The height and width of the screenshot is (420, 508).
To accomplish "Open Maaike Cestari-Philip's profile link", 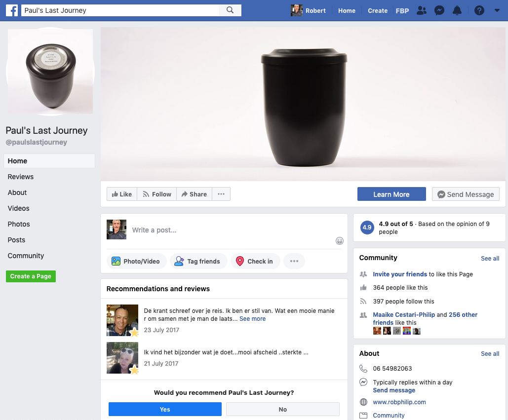I will 405,315.
